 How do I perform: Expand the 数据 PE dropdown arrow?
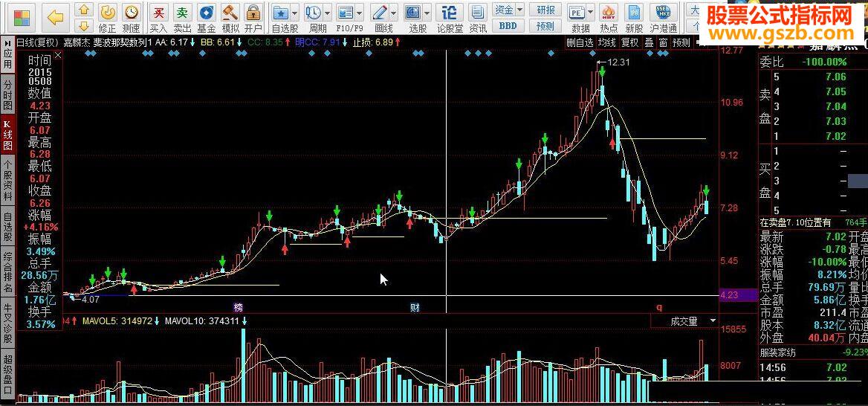[x=590, y=12]
